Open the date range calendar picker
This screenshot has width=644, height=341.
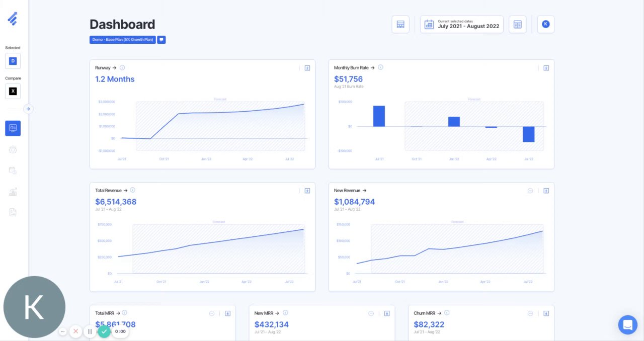coord(461,24)
